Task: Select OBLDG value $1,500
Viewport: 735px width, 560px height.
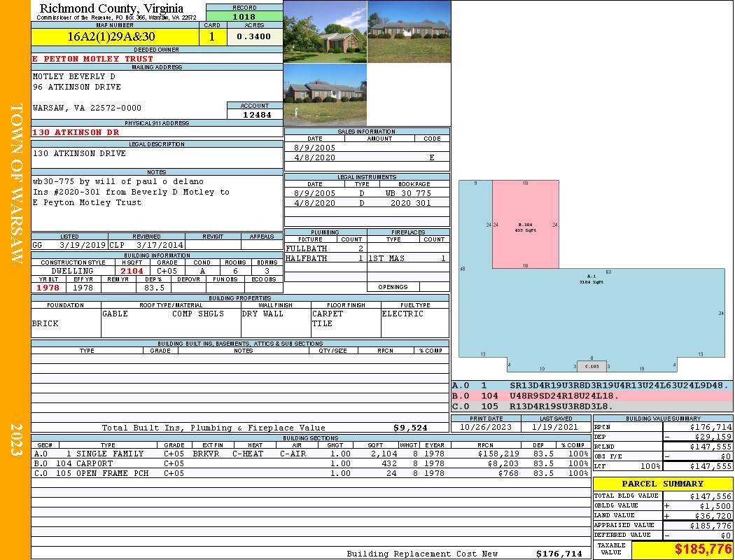Action: 715,506
